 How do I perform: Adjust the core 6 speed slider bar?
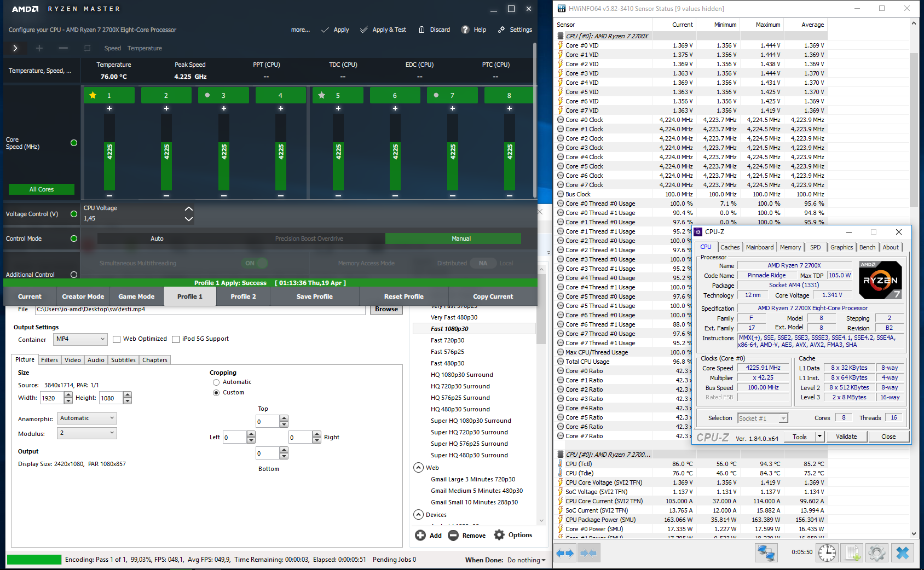395,153
